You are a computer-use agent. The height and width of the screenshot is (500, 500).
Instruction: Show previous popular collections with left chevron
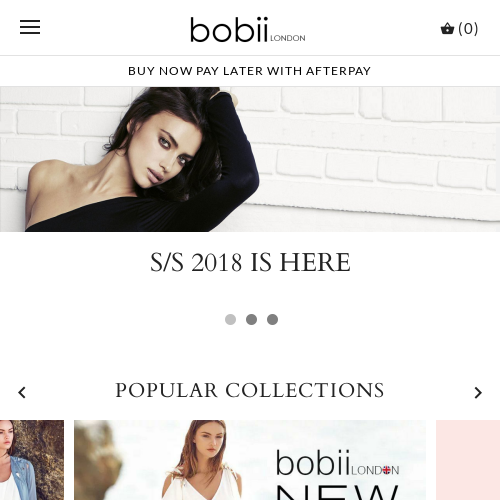pos(22,393)
